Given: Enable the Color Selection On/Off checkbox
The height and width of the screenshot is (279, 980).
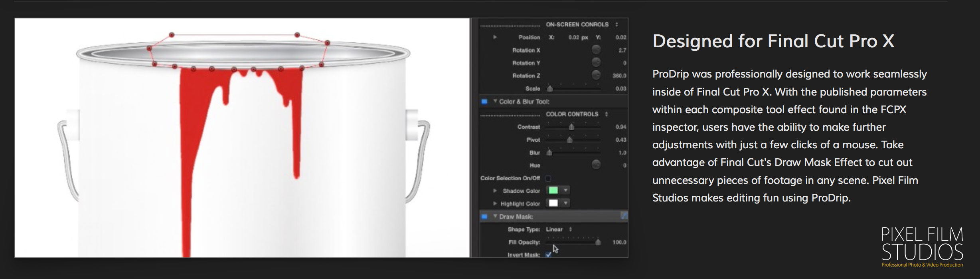Looking at the screenshot, I should 548,178.
